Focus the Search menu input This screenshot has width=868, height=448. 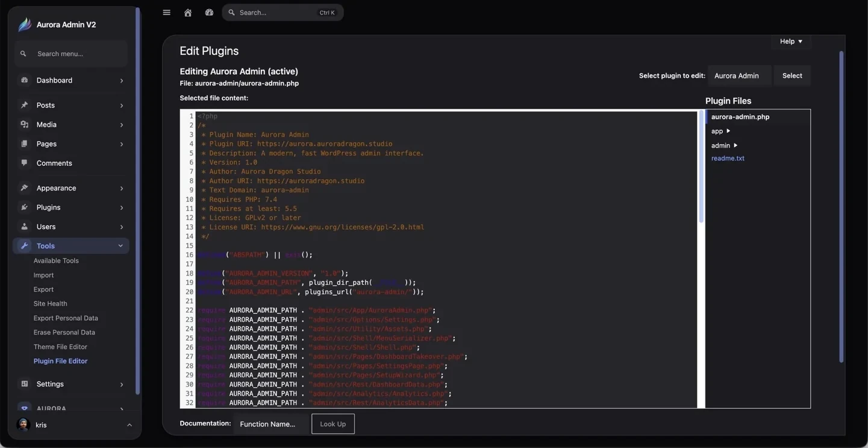tap(71, 54)
